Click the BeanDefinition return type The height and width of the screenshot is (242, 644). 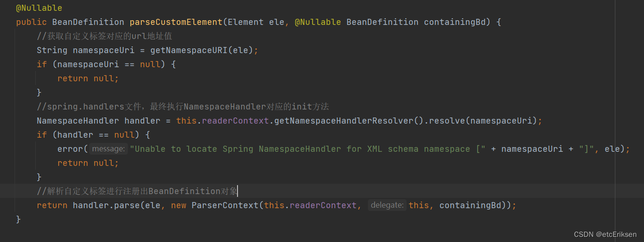point(88,22)
